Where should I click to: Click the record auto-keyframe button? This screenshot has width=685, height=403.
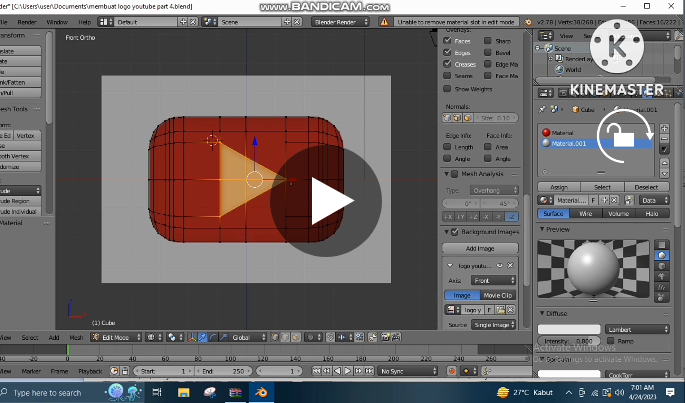click(452, 371)
